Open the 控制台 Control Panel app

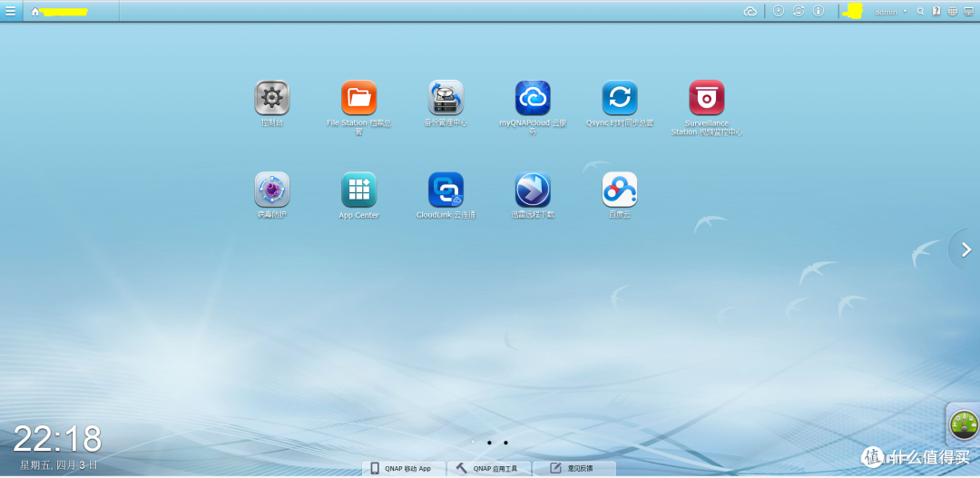pyautogui.click(x=272, y=97)
